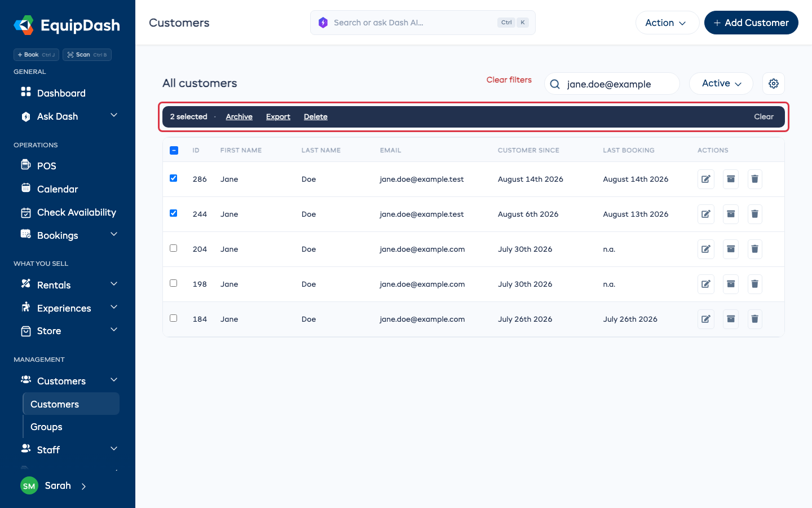Click the Scan quick-action button
Image resolution: width=812 pixels, height=508 pixels.
tap(87, 55)
